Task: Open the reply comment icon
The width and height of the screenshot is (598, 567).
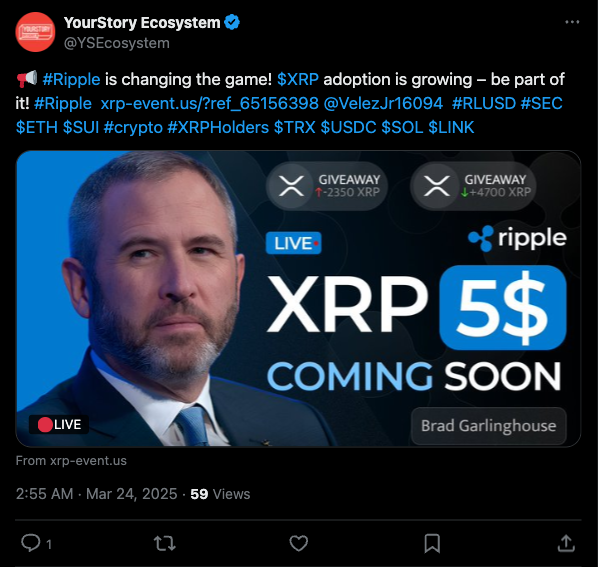Action: click(x=31, y=543)
